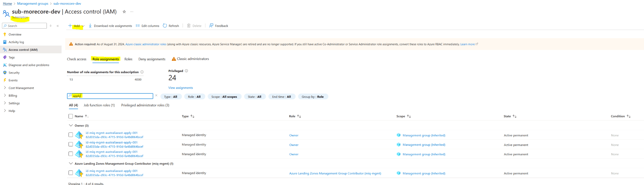The image size is (644, 185).
Task: Click the role assignments search box containing apply
Action: 110,96
